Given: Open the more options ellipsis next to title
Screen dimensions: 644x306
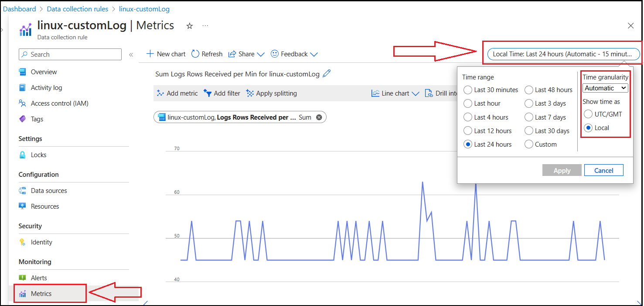Looking at the screenshot, I should click(x=205, y=26).
